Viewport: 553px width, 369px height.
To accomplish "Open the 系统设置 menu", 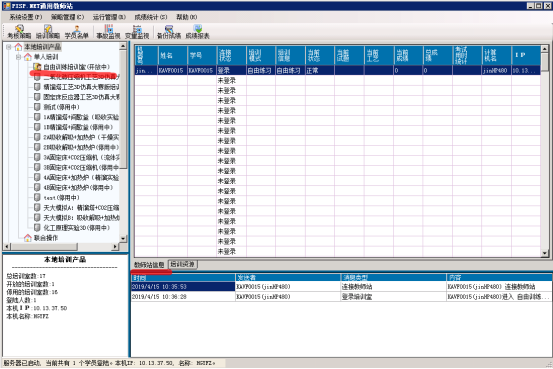I will (x=26, y=17).
